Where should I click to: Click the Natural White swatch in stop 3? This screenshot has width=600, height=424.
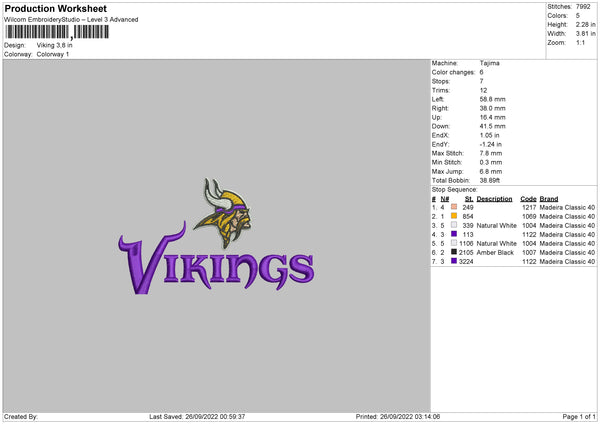click(454, 225)
